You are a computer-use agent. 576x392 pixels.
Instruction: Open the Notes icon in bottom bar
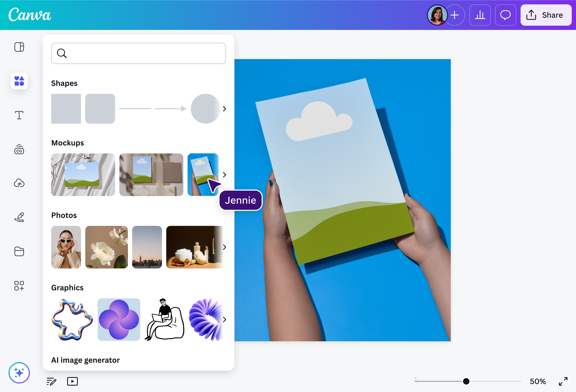pyautogui.click(x=51, y=381)
